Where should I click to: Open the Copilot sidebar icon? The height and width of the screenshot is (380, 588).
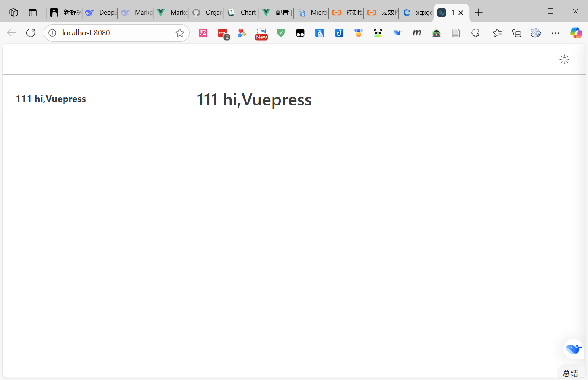coord(576,33)
